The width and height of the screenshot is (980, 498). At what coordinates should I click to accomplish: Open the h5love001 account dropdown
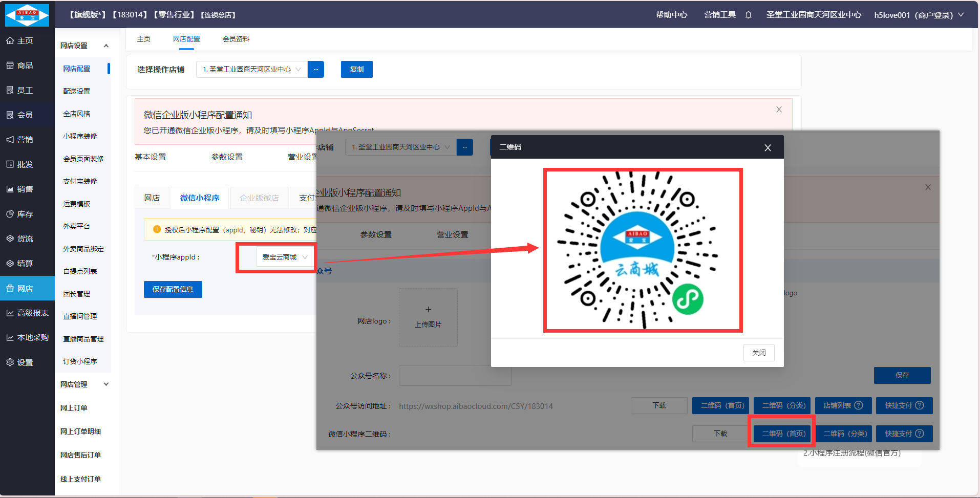(919, 15)
